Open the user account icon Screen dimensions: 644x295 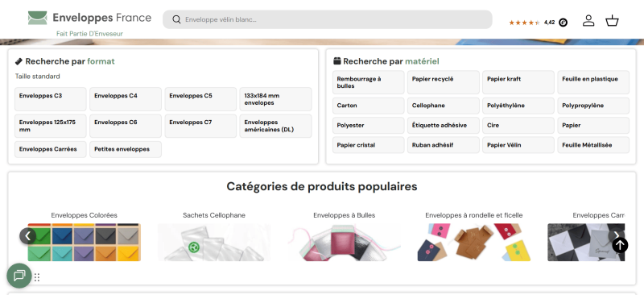coord(588,21)
